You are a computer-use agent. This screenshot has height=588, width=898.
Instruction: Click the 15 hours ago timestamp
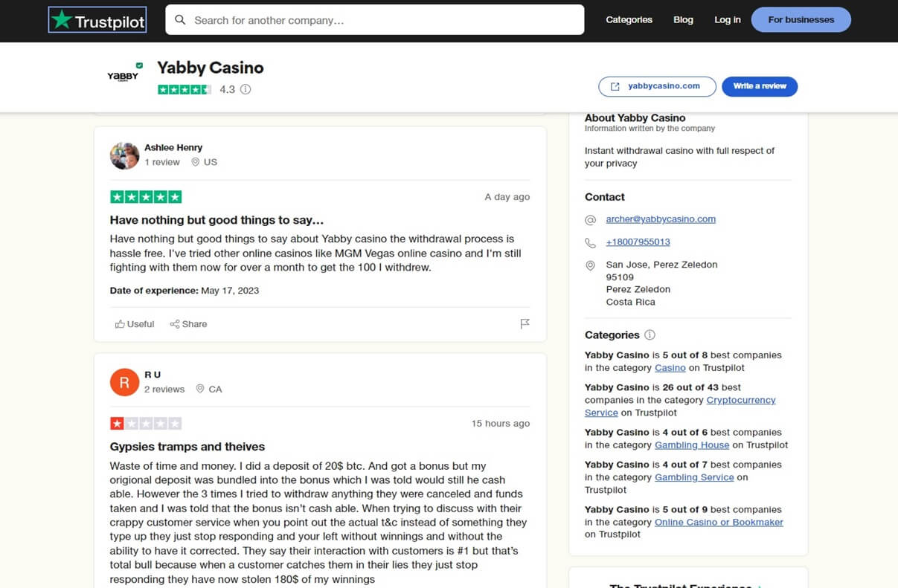501,424
